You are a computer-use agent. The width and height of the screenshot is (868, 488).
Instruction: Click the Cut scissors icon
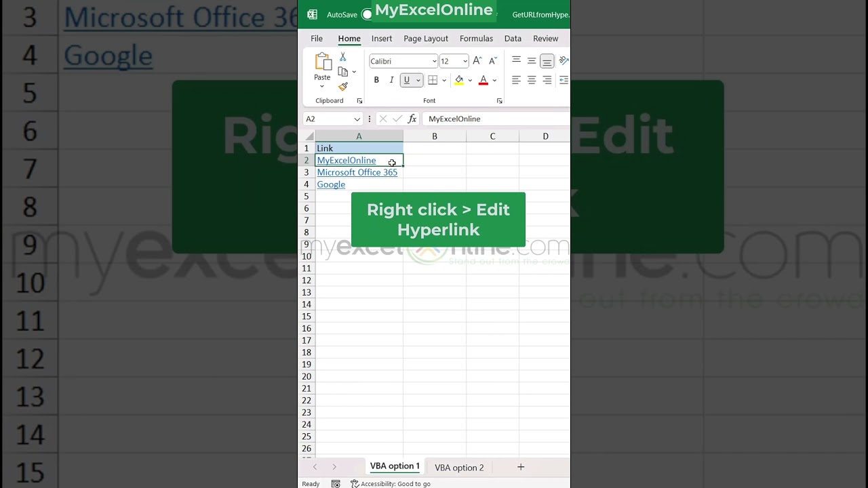343,57
